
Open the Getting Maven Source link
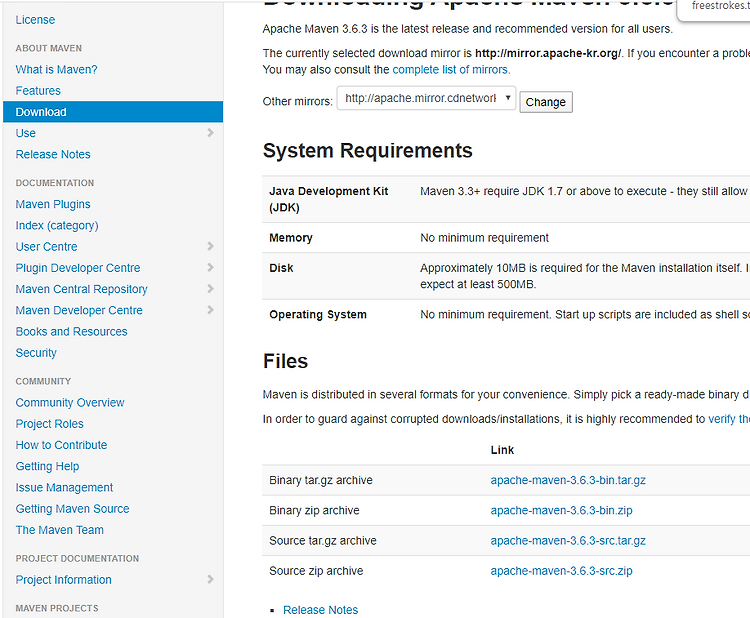click(x=72, y=508)
